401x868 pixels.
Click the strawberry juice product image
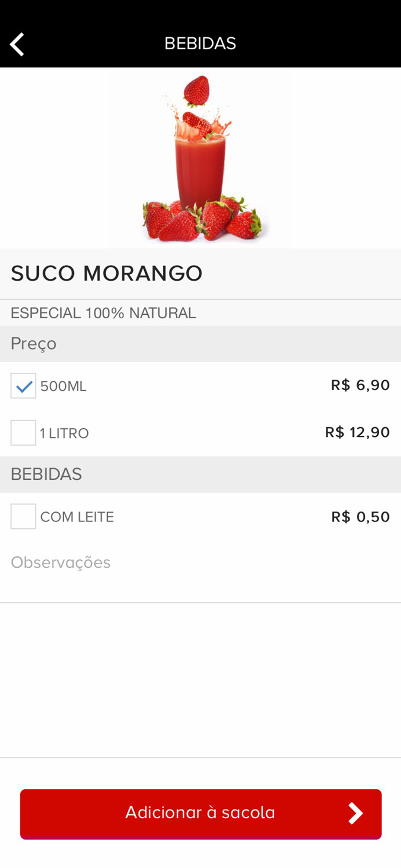[200, 156]
